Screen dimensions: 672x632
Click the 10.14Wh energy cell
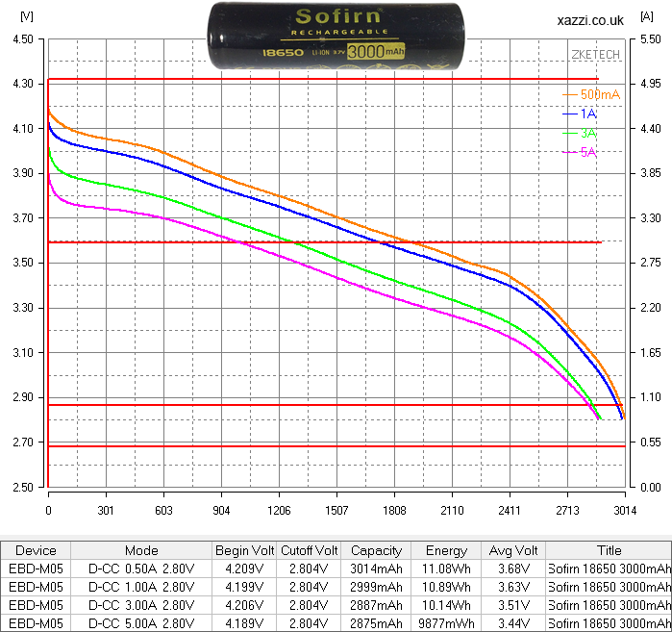(x=446, y=605)
